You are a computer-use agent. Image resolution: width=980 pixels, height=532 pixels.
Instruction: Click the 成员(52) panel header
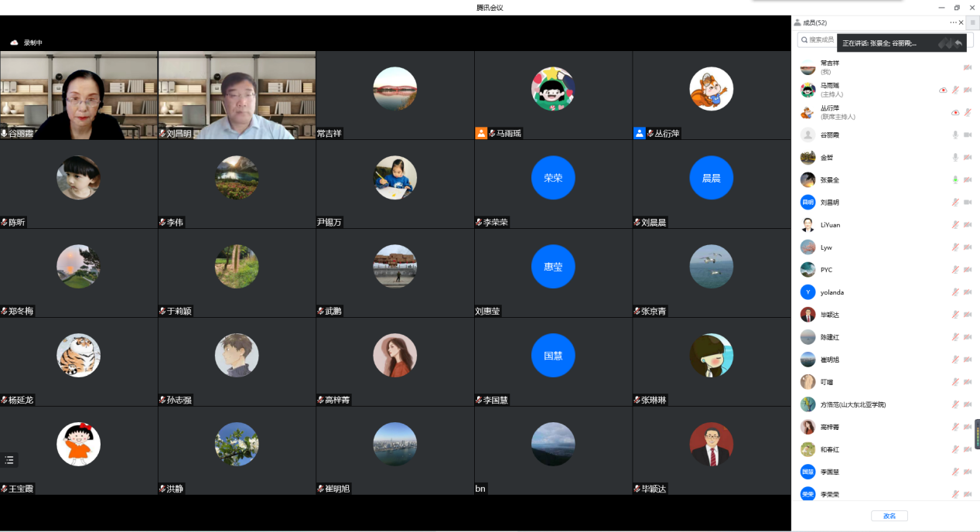click(x=814, y=22)
